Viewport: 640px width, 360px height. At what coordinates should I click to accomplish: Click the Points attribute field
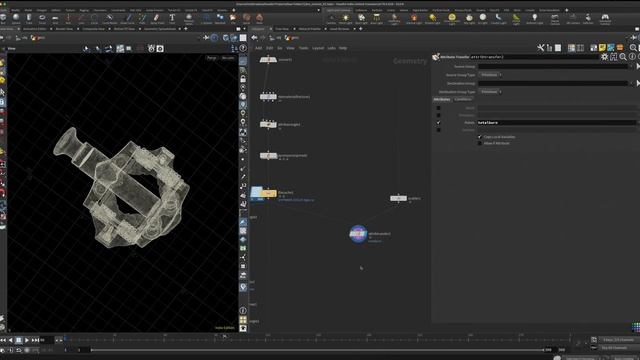pyautogui.click(x=557, y=122)
